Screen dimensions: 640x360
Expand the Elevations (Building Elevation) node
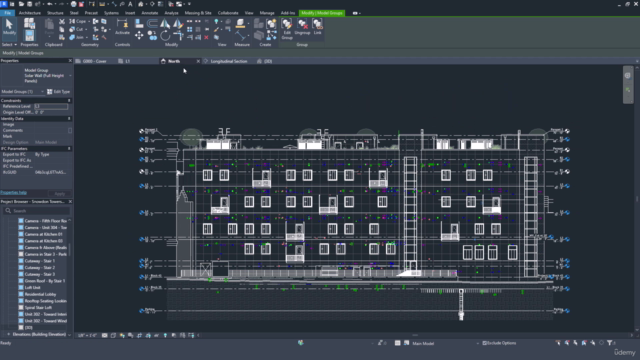[x=9, y=334]
